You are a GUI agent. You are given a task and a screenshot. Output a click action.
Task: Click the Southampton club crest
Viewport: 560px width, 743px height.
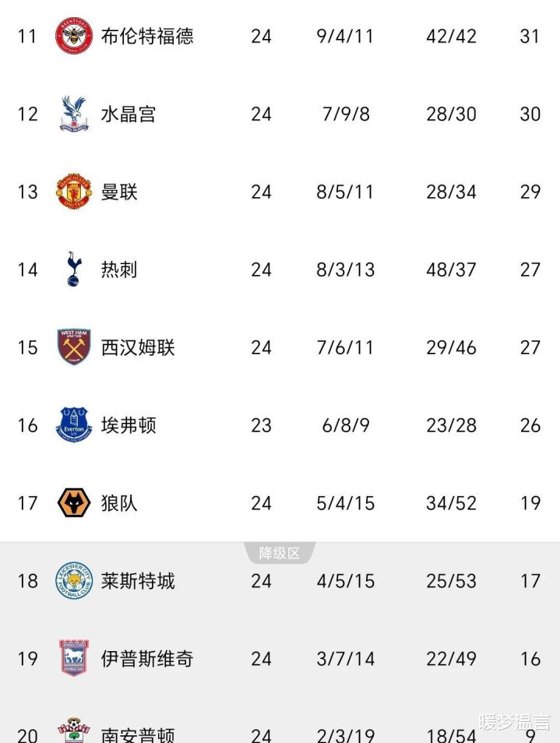point(74,732)
